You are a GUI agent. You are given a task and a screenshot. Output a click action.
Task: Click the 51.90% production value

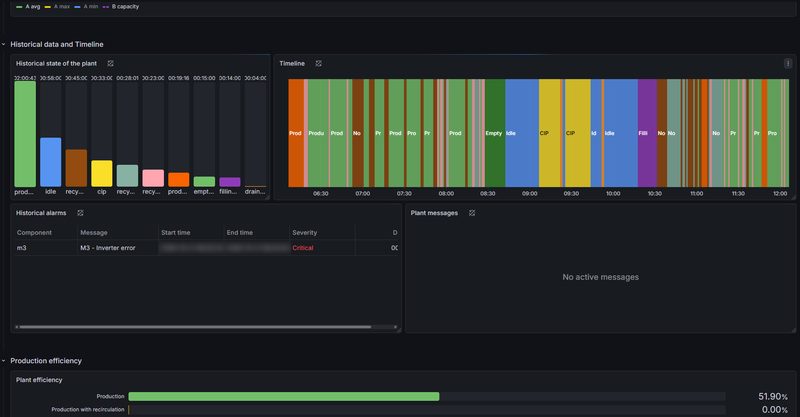[x=772, y=397]
